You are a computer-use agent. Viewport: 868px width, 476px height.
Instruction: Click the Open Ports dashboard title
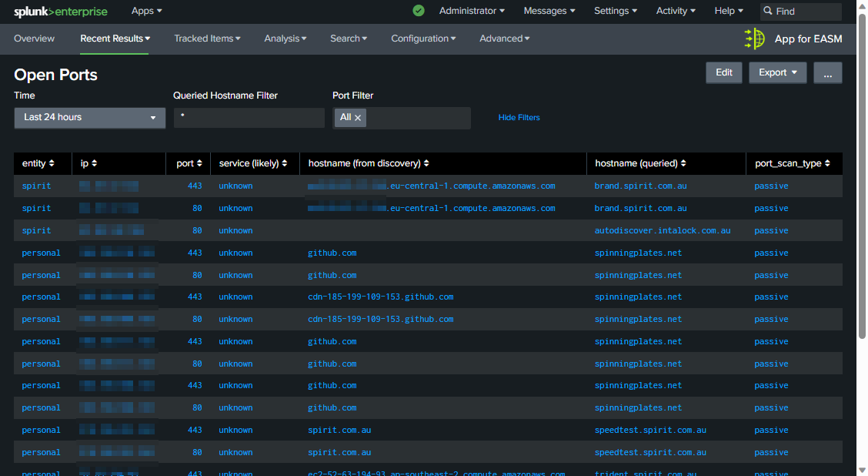55,75
